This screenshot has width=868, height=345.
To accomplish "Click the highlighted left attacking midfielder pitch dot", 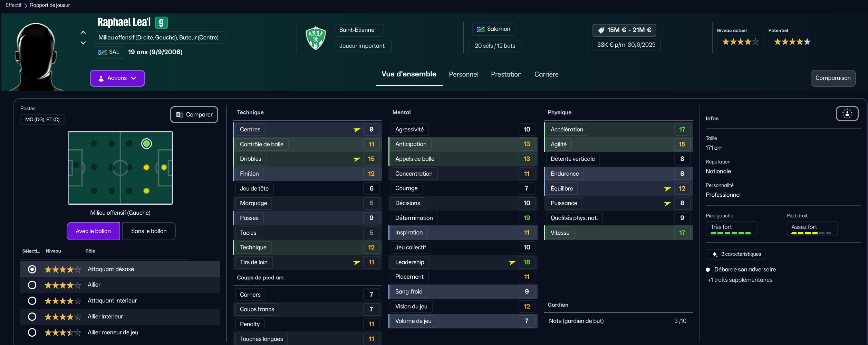I will pyautogui.click(x=146, y=143).
